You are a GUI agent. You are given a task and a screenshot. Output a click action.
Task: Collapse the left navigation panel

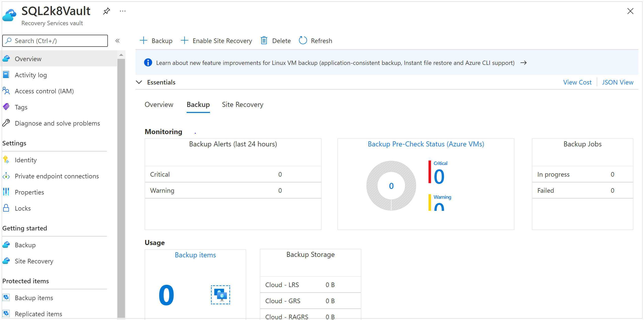coord(117,41)
